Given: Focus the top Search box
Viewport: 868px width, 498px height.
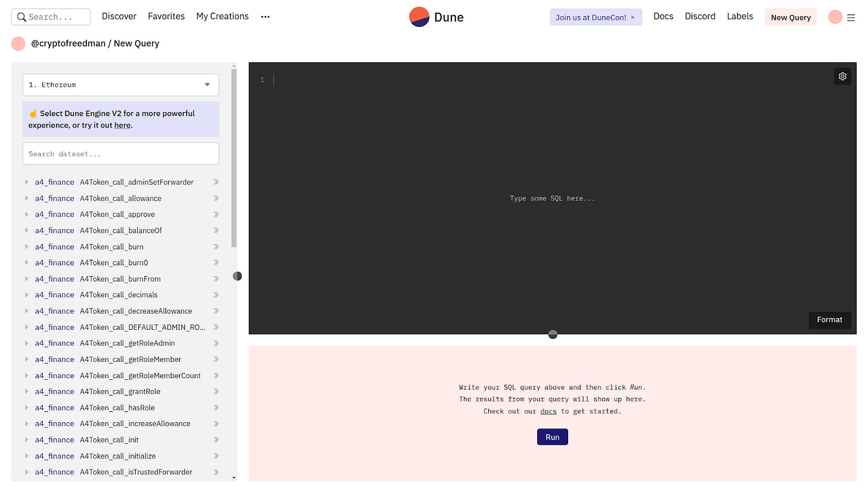Looking at the screenshot, I should tap(51, 17).
